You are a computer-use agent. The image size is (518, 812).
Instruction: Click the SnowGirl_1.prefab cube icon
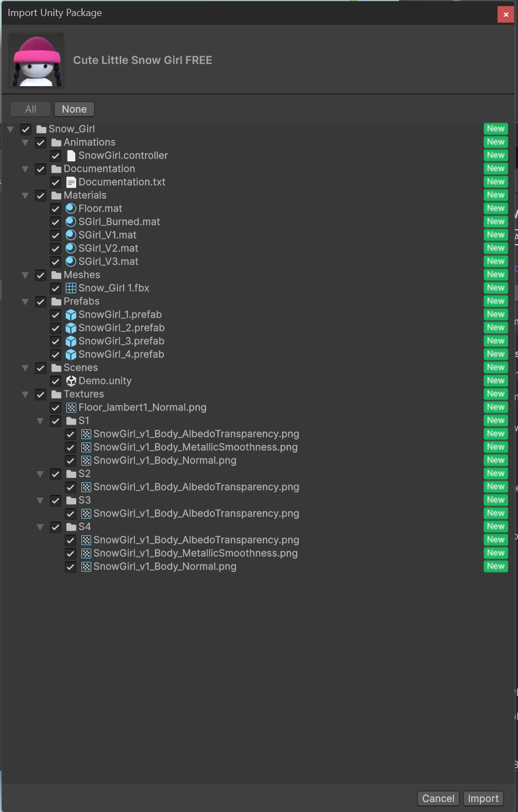pos(71,315)
